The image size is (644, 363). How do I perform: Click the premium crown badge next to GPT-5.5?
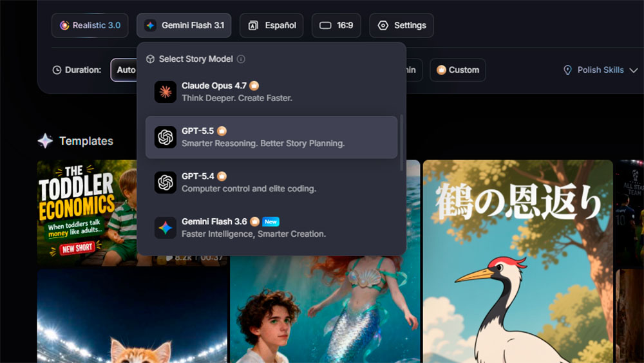[x=222, y=131]
